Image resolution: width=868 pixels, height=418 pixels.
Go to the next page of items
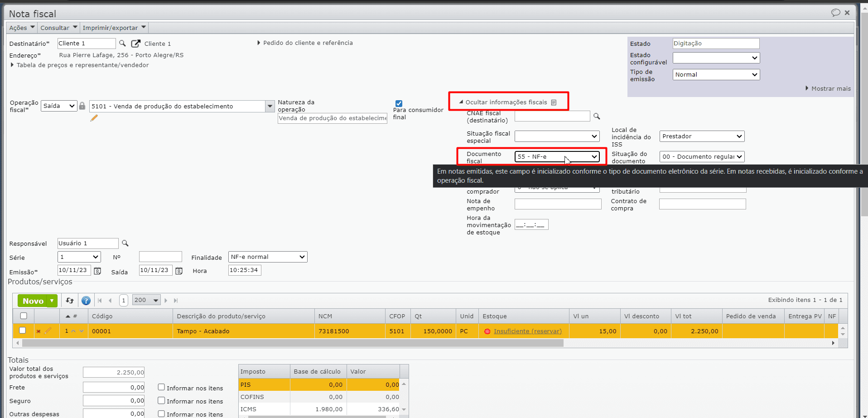click(166, 301)
